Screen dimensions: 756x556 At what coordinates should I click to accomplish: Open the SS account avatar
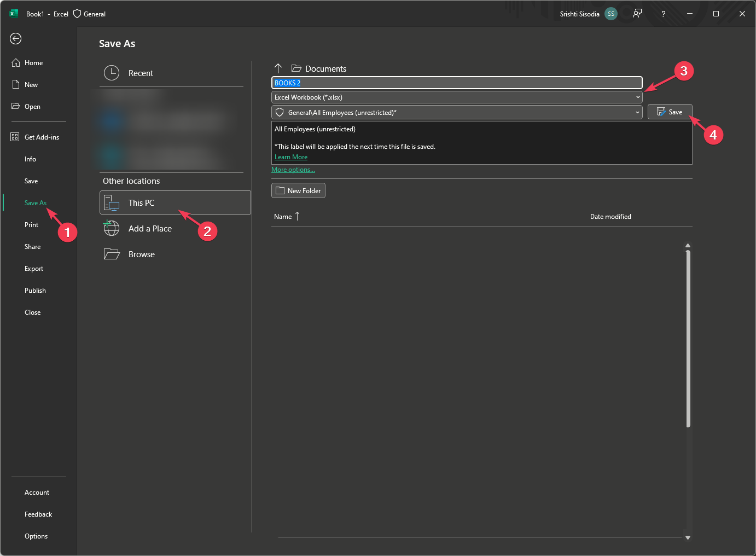click(x=611, y=14)
